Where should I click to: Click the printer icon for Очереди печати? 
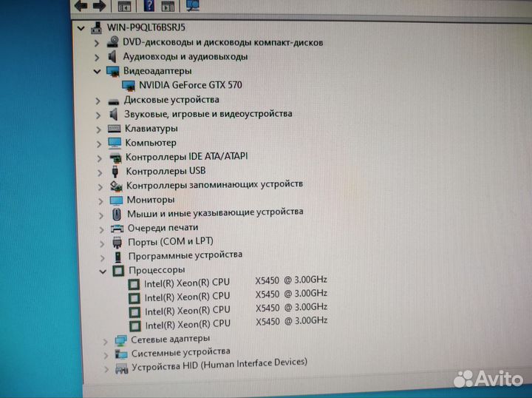pos(117,229)
